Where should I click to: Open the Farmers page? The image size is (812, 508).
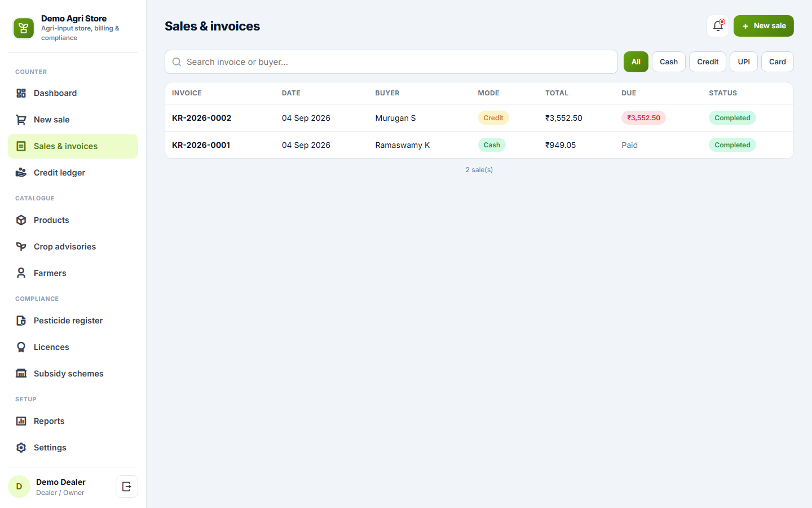pyautogui.click(x=73, y=273)
